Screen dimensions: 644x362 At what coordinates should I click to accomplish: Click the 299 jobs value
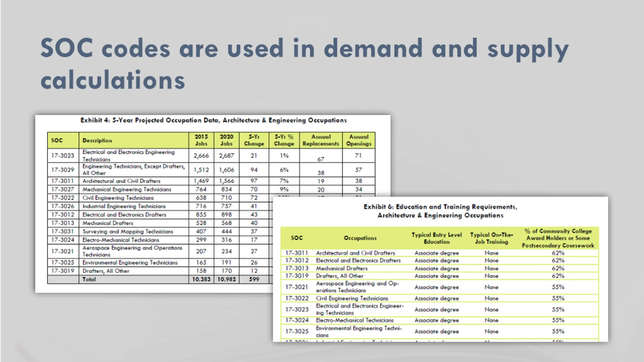click(x=201, y=240)
